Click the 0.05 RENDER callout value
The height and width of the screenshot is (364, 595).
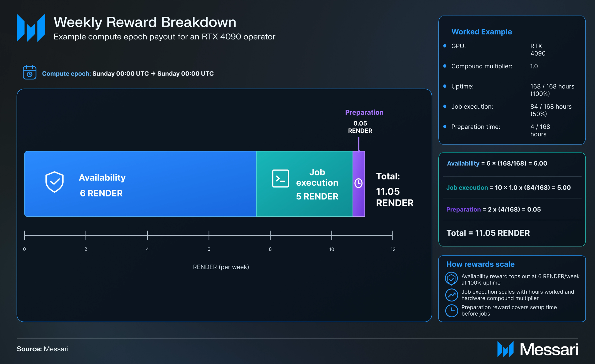coord(360,127)
